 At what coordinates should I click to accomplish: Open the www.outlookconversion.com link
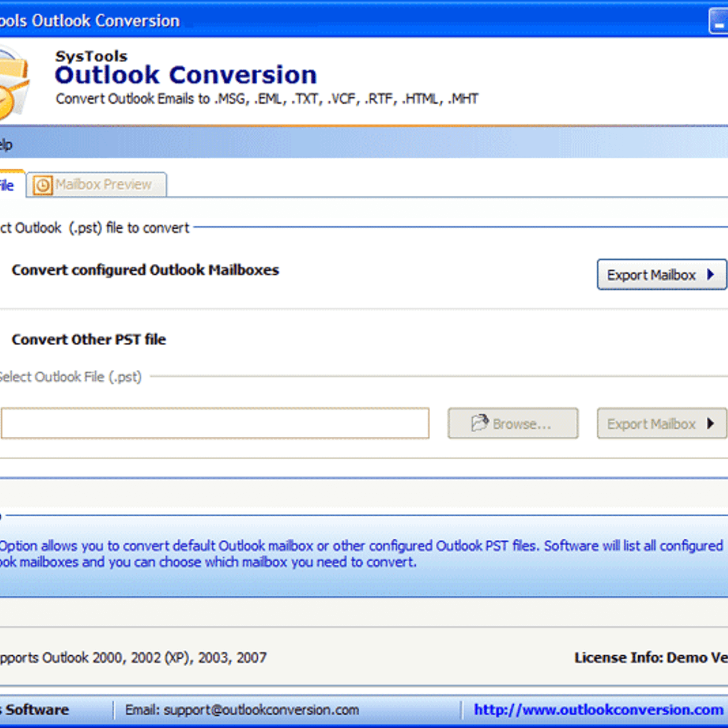(598, 710)
